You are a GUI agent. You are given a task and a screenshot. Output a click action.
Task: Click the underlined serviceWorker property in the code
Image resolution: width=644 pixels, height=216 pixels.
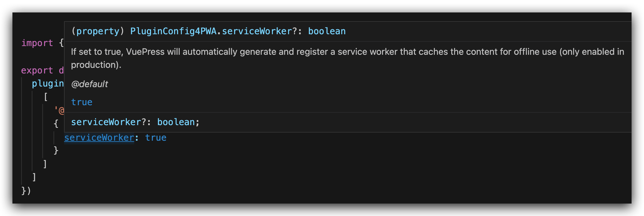(99, 138)
